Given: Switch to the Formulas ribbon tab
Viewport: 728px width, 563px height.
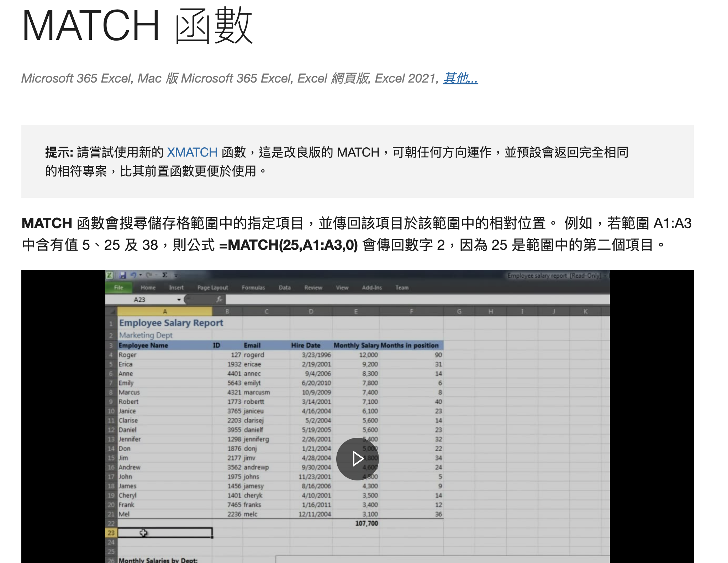Looking at the screenshot, I should point(253,288).
